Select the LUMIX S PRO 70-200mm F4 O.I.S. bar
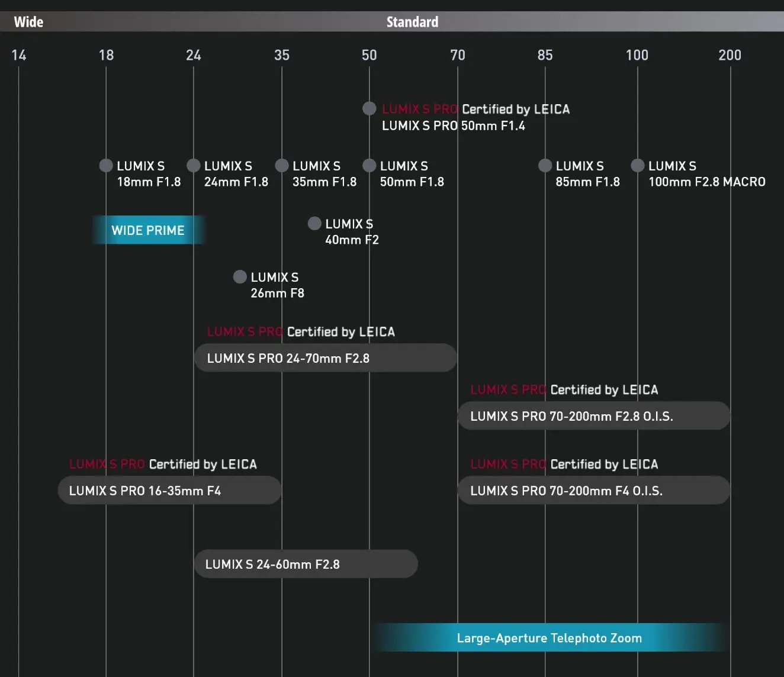The width and height of the screenshot is (784, 677). 593,491
